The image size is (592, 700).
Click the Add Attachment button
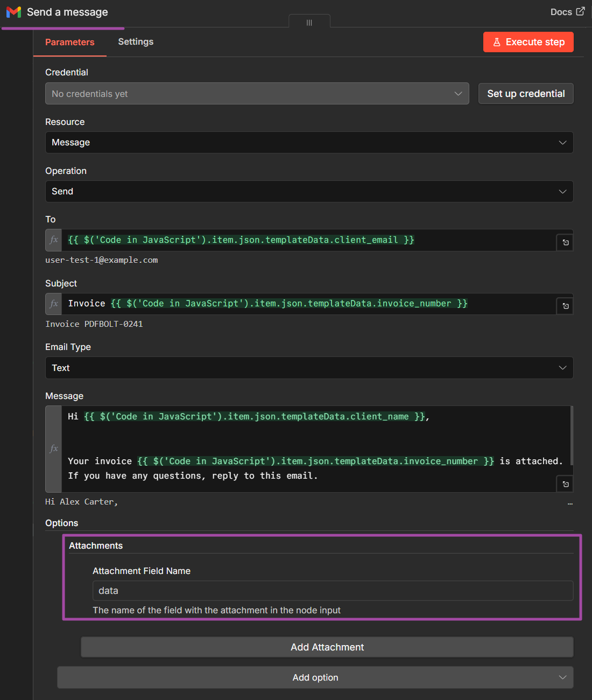(327, 647)
